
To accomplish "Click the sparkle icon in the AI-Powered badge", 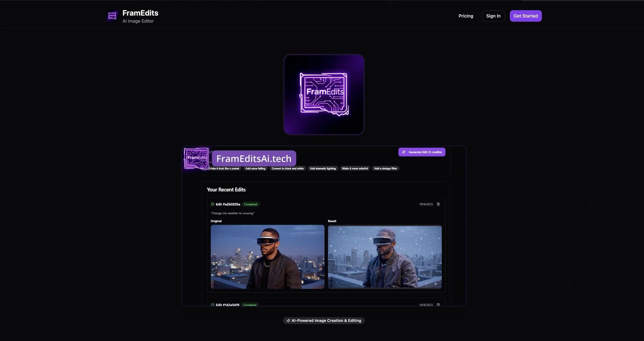I will (x=288, y=321).
